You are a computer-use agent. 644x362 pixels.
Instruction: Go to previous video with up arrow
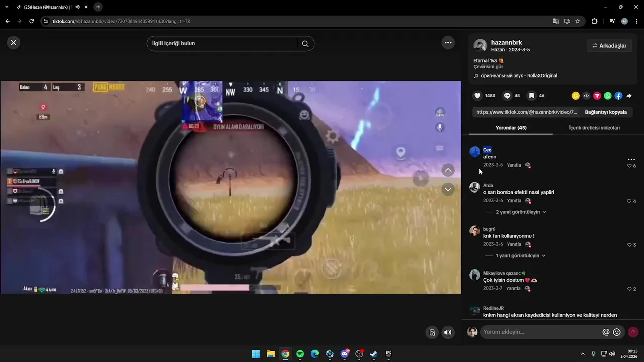[x=448, y=170]
